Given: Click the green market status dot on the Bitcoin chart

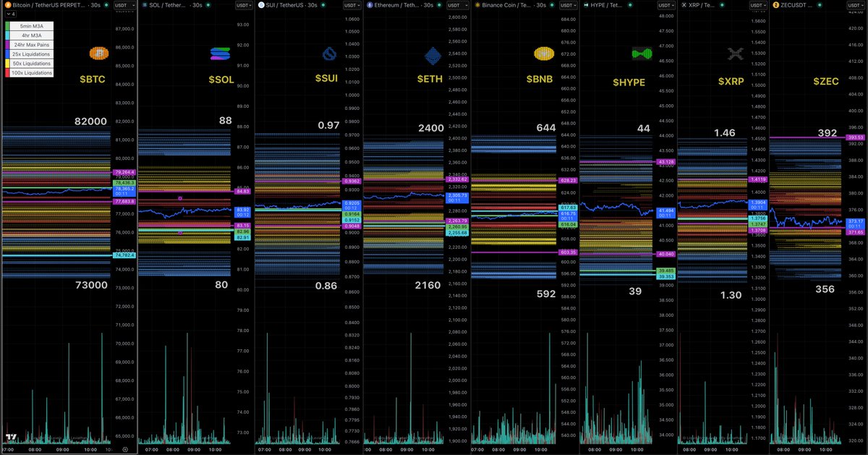Looking at the screenshot, I should (x=108, y=4).
